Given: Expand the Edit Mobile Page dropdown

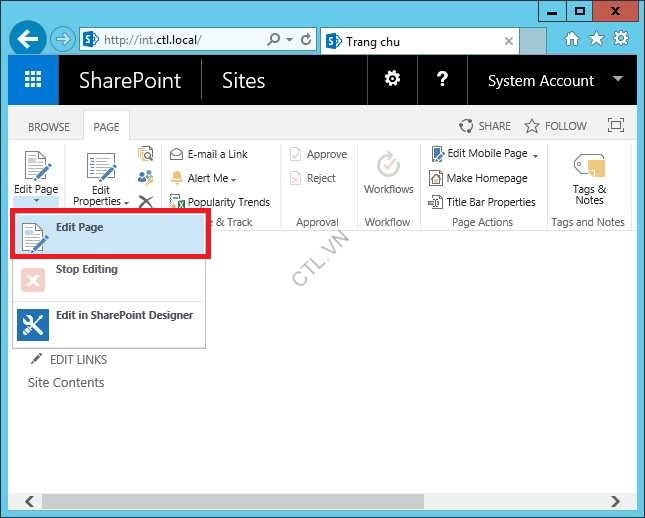Looking at the screenshot, I should pos(485,154).
